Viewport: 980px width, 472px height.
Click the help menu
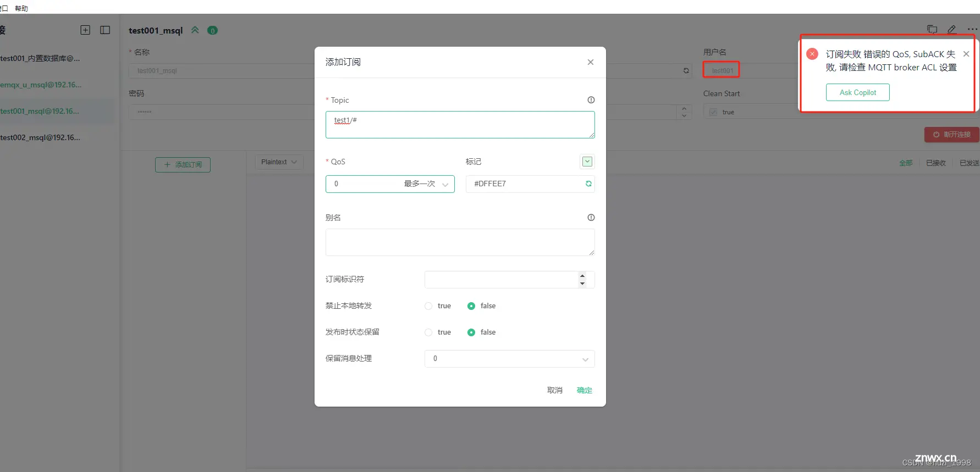click(x=21, y=8)
